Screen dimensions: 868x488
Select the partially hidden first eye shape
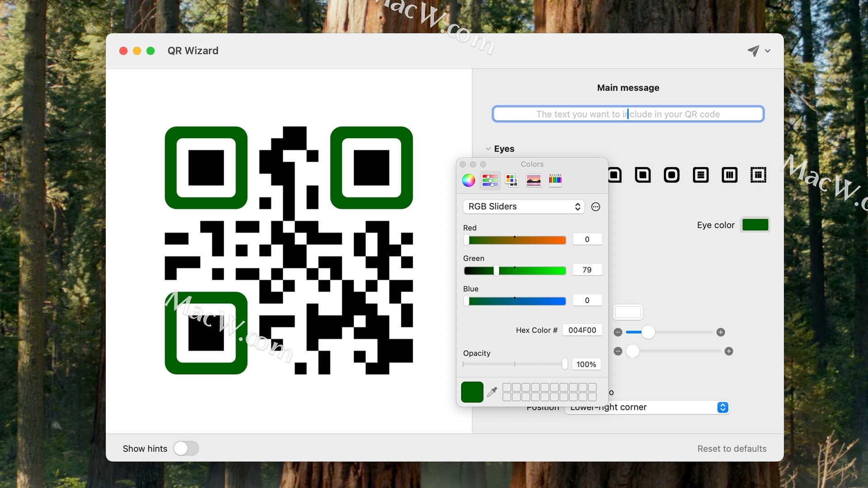click(615, 175)
